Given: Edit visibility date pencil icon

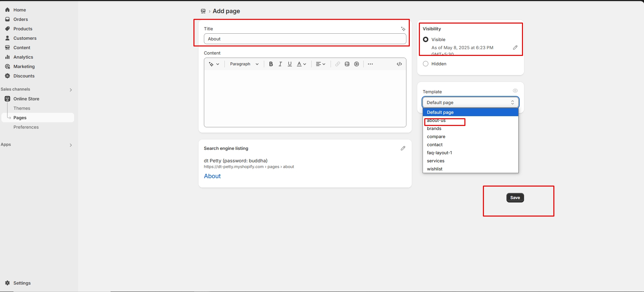Looking at the screenshot, I should 515,48.
